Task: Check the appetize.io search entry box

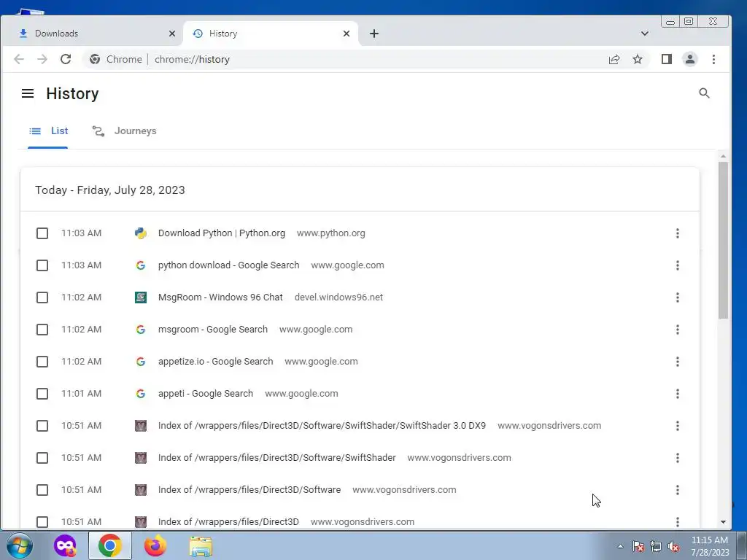Action: pyautogui.click(x=42, y=362)
